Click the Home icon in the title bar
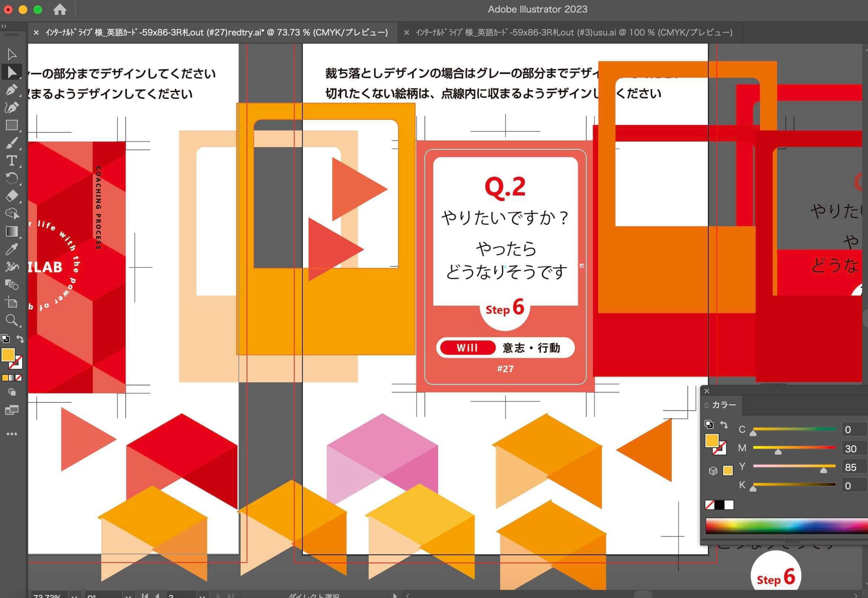Image resolution: width=868 pixels, height=598 pixels. coord(60,9)
